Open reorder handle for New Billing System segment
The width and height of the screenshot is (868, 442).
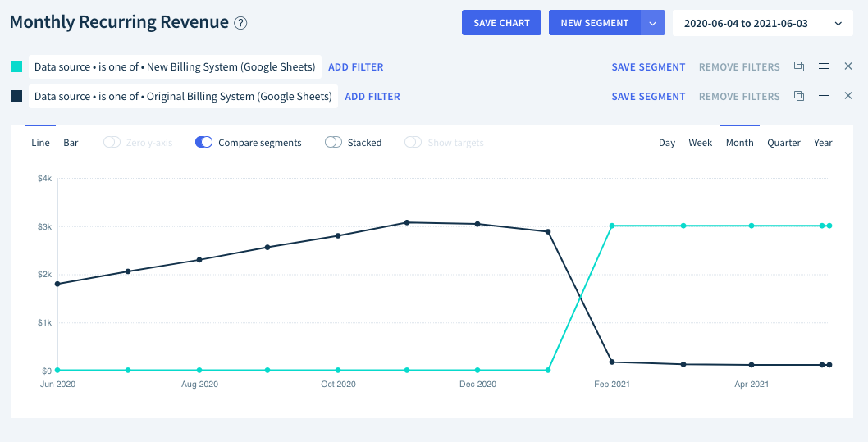(824, 66)
